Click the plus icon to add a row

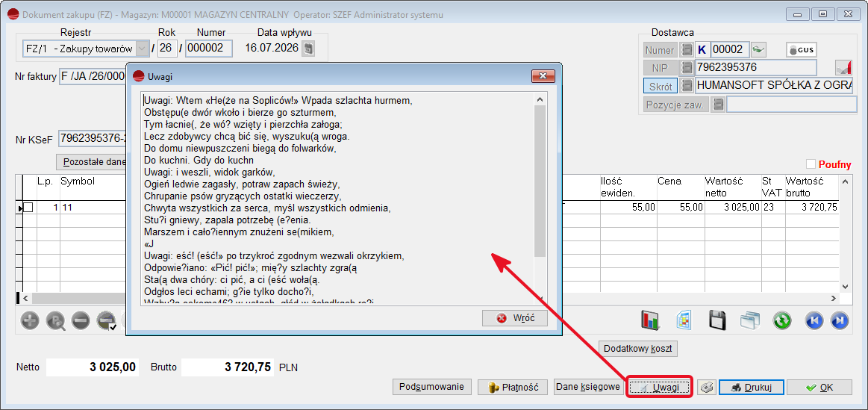(30, 320)
